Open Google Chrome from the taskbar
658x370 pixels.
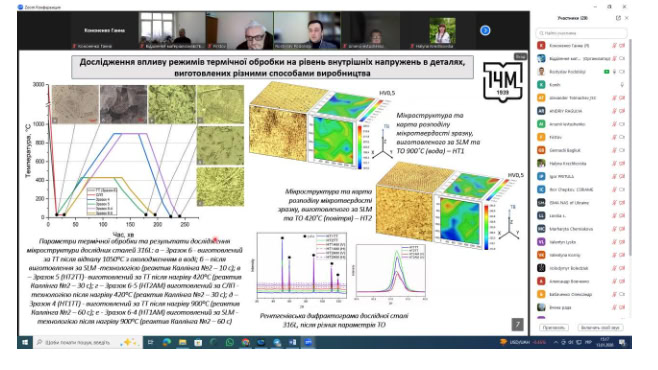pyautogui.click(x=245, y=342)
